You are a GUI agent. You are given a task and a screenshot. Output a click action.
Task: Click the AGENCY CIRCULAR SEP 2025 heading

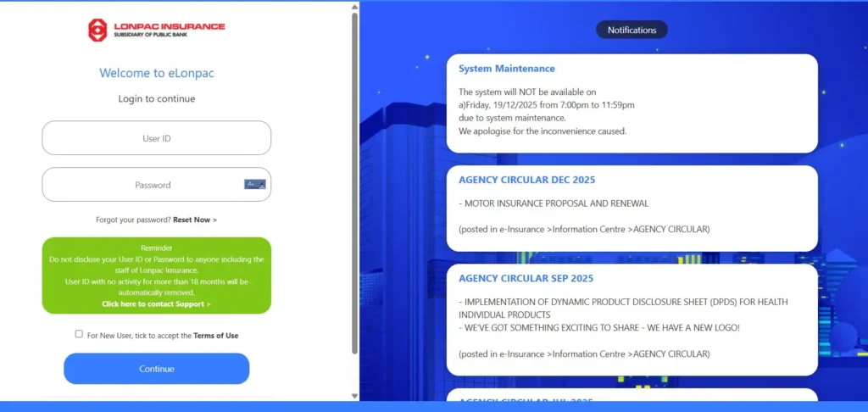[x=526, y=278]
